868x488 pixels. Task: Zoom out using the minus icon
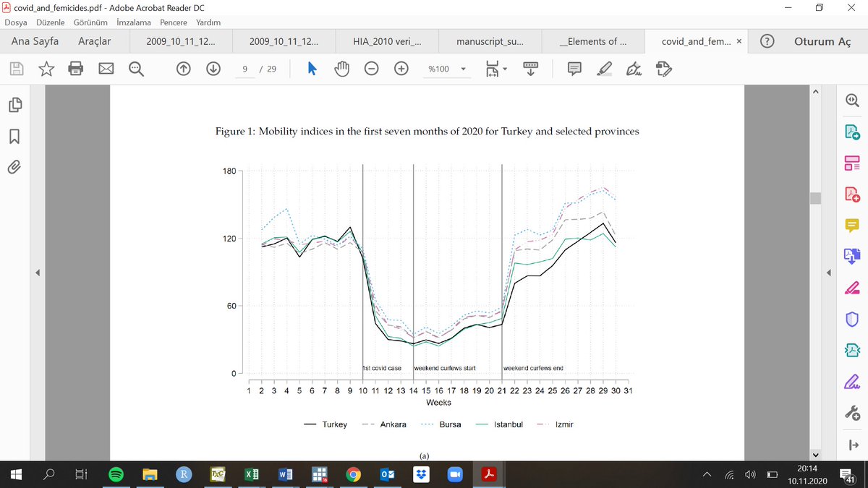371,68
